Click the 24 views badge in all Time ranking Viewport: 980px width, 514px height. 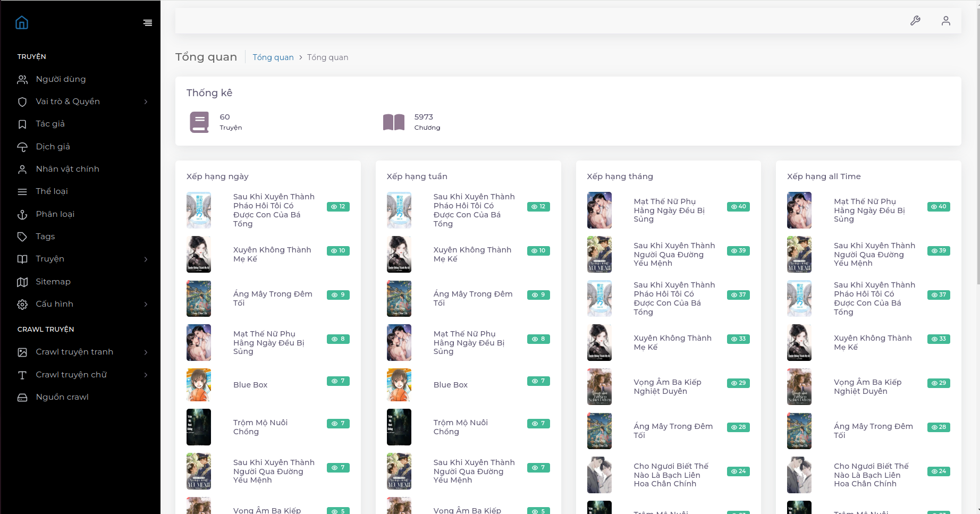click(x=939, y=471)
